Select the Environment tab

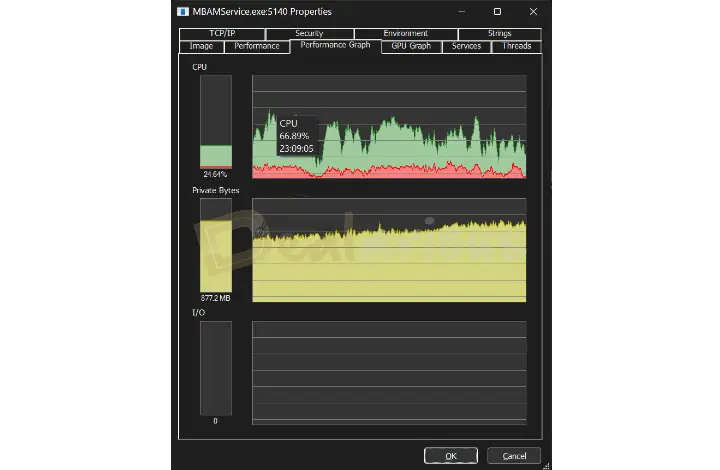click(x=405, y=34)
